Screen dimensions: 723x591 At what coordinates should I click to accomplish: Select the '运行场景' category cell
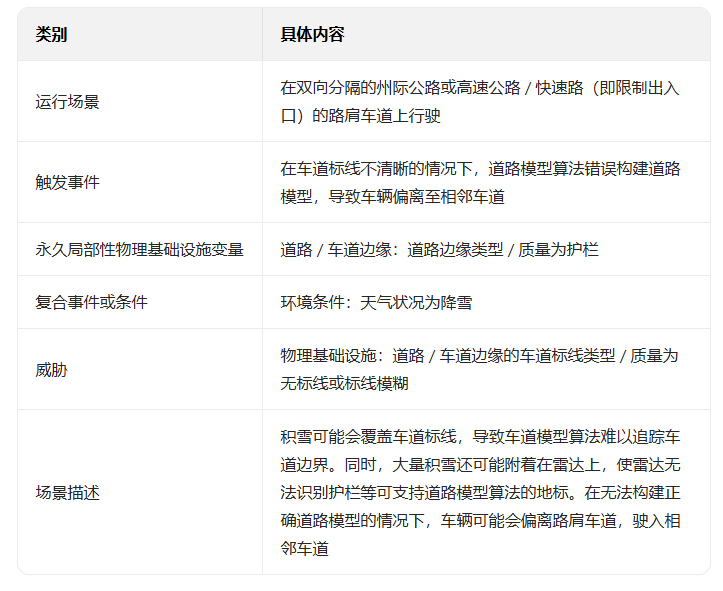tap(67, 102)
